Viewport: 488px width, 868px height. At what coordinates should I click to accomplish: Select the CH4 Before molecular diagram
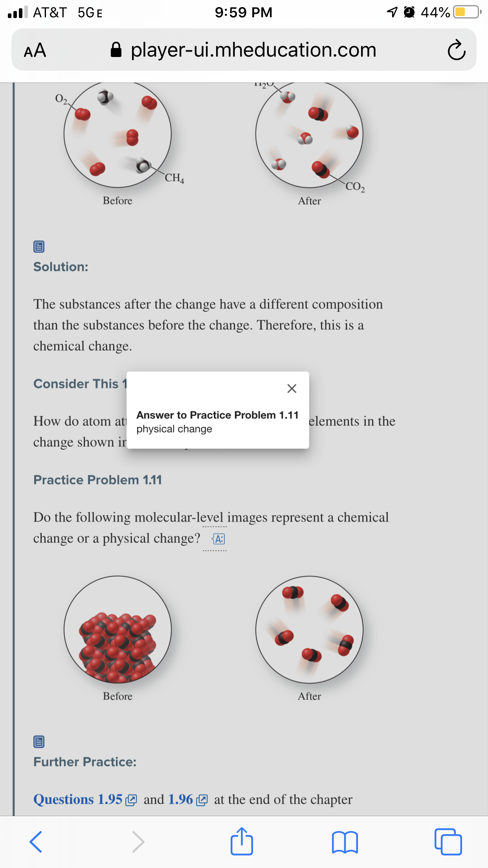pos(118,135)
